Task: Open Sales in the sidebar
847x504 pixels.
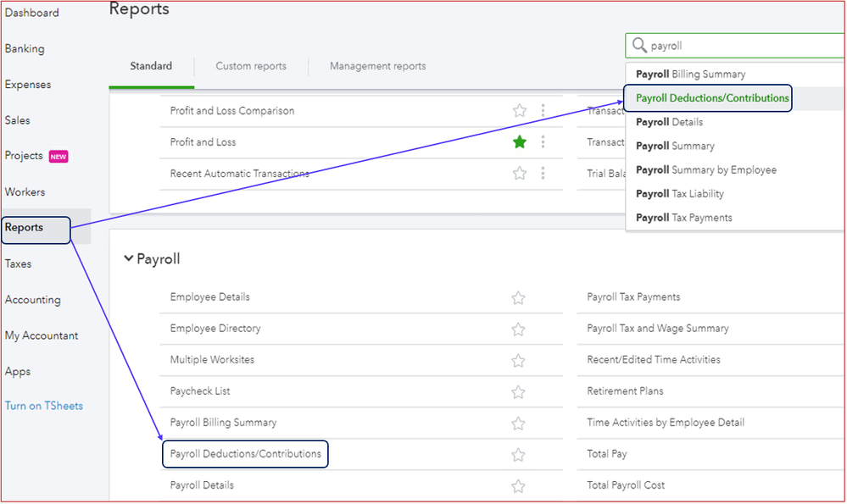Action: (17, 120)
